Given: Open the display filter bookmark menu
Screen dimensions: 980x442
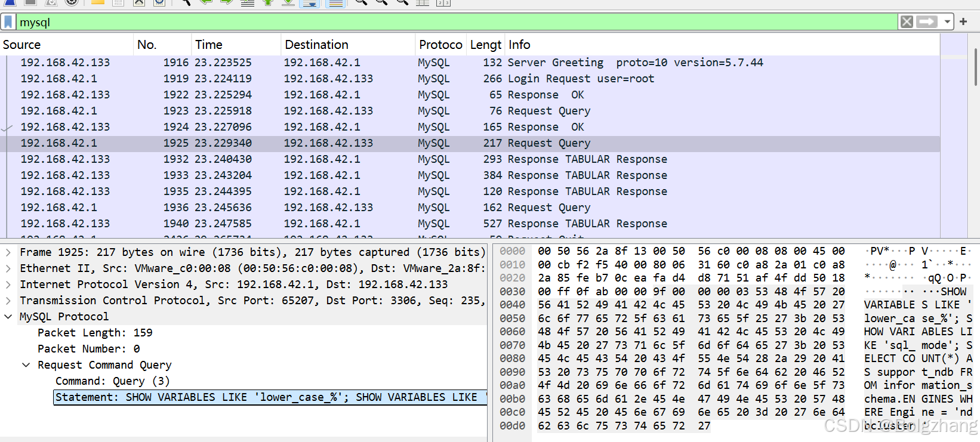Looking at the screenshot, I should pyautogui.click(x=8, y=22).
